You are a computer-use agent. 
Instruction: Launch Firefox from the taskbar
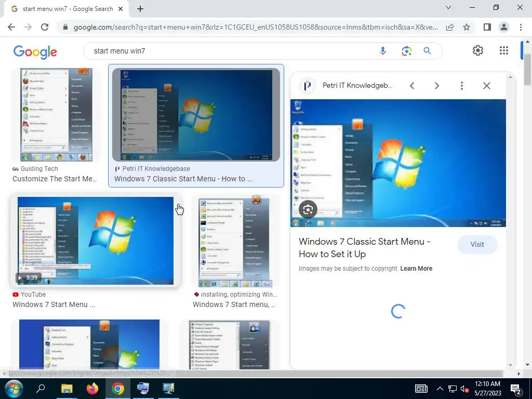coord(92,389)
